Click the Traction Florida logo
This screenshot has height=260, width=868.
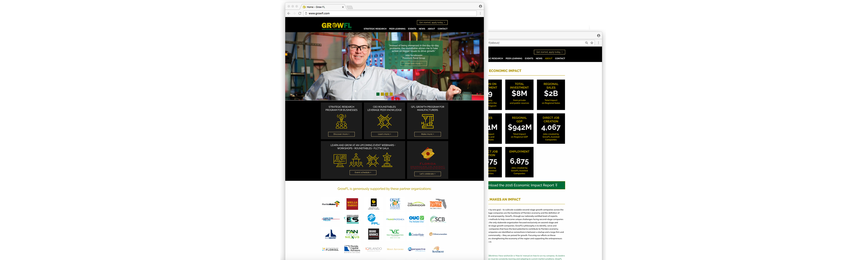(438, 204)
